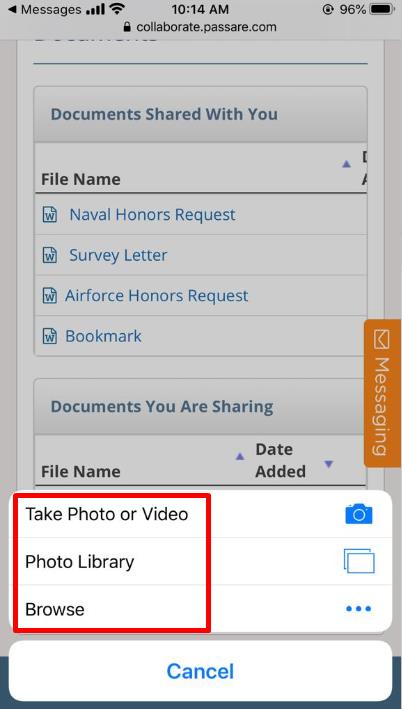Click the Word icon beside Survey Letter
Screen dimensions: 402x709
pos(49,255)
